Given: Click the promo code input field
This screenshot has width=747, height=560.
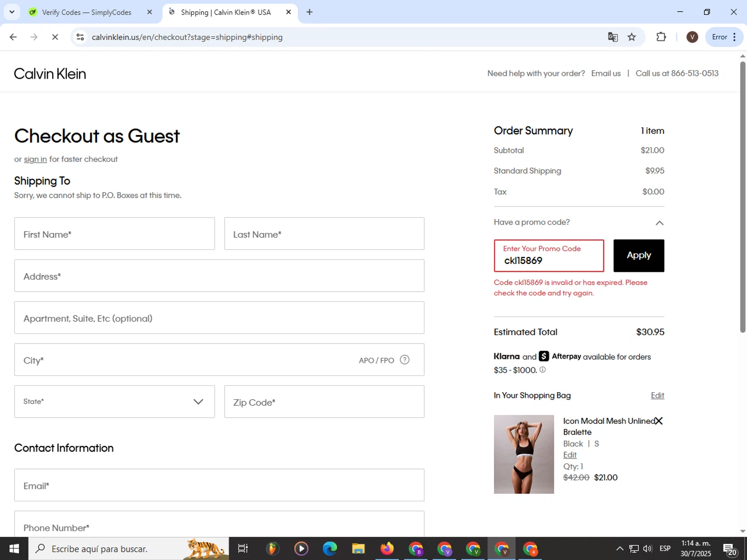Looking at the screenshot, I should (x=549, y=255).
